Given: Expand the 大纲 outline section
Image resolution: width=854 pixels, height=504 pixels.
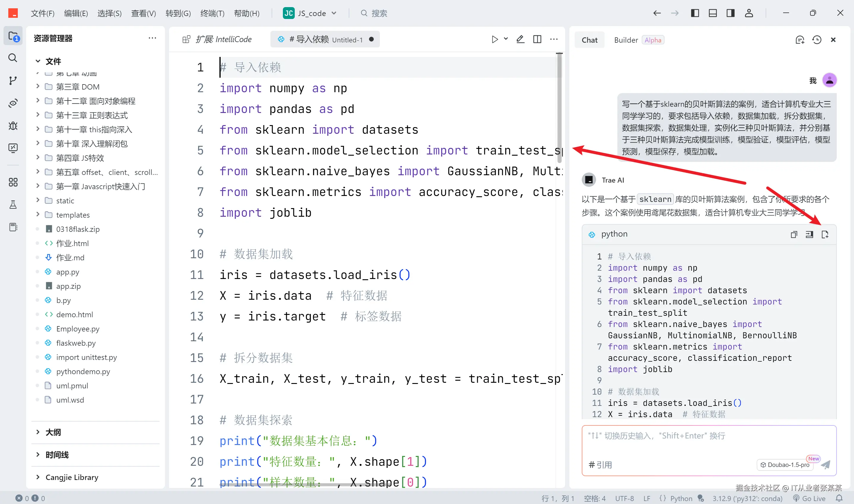Looking at the screenshot, I should [x=53, y=432].
